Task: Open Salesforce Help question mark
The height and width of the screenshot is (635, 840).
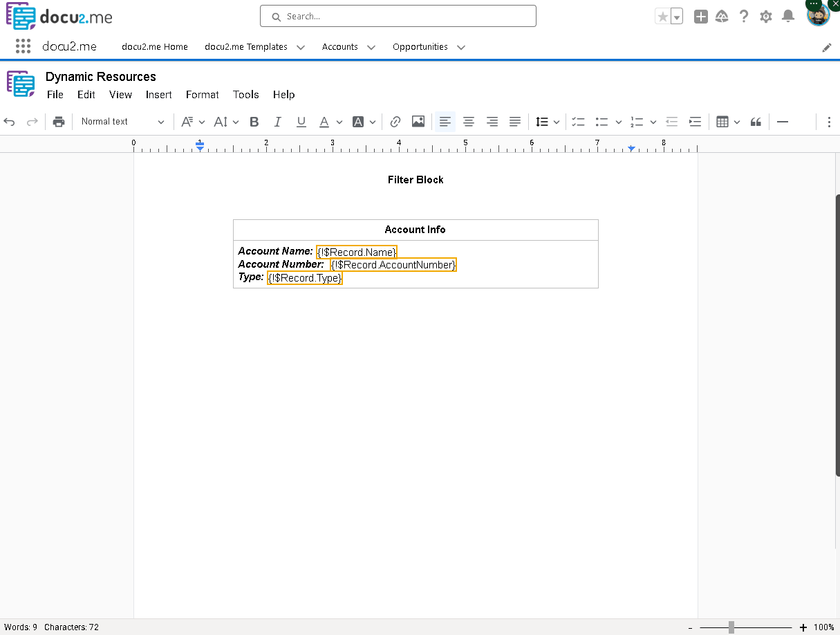Action: tap(744, 17)
